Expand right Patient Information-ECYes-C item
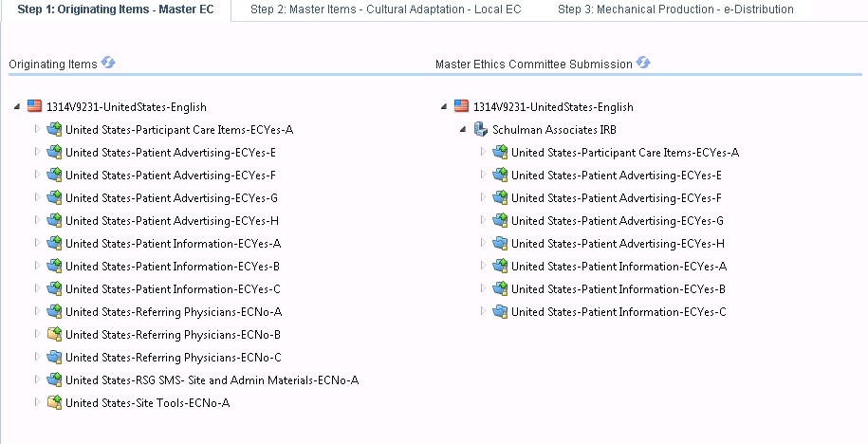868x444 pixels. click(484, 312)
